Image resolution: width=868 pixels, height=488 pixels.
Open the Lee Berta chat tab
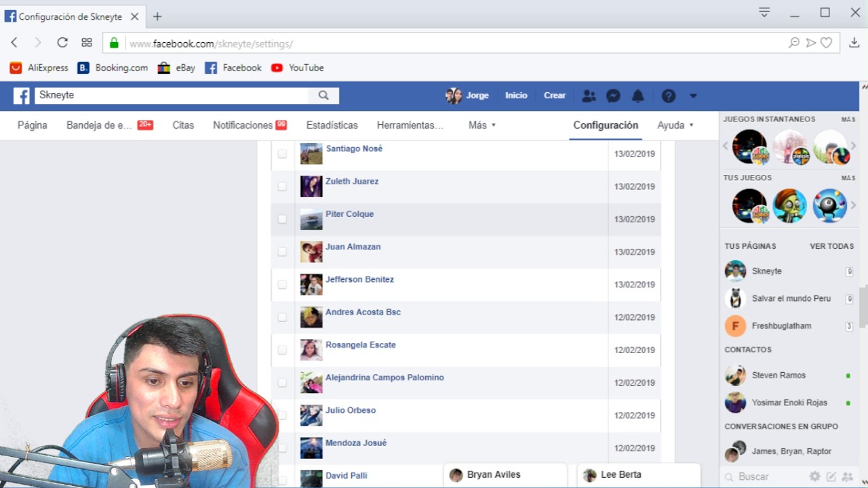click(639, 475)
